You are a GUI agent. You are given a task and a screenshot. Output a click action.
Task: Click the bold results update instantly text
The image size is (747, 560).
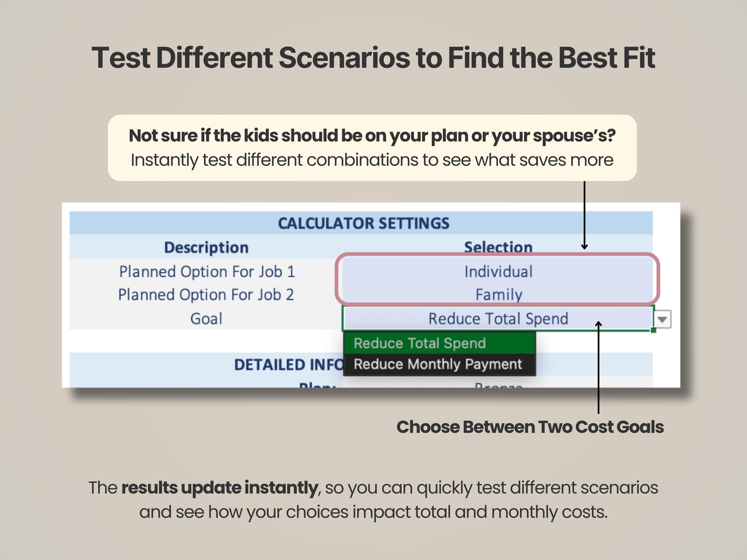point(220,488)
